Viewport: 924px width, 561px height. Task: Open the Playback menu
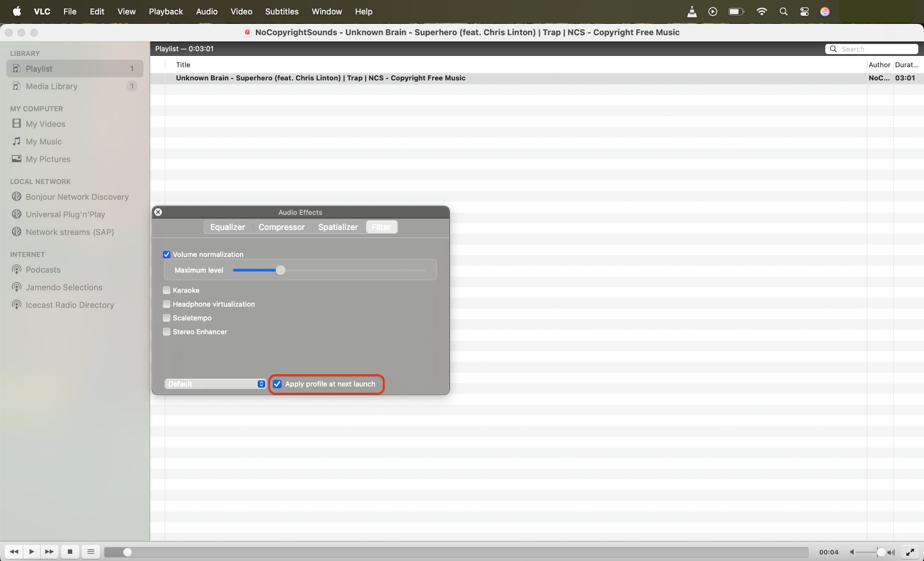tap(166, 11)
